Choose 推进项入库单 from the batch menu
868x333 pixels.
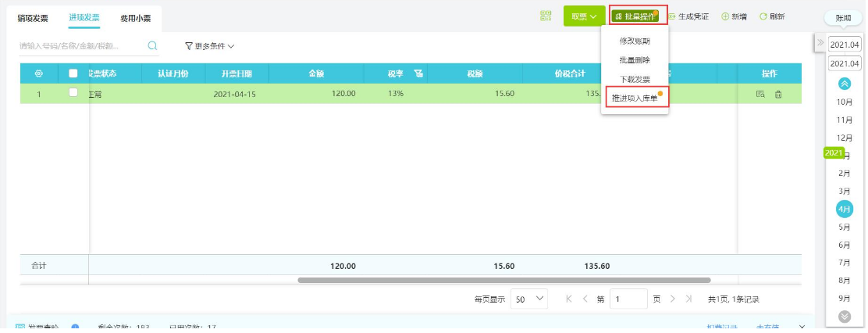[x=635, y=98]
